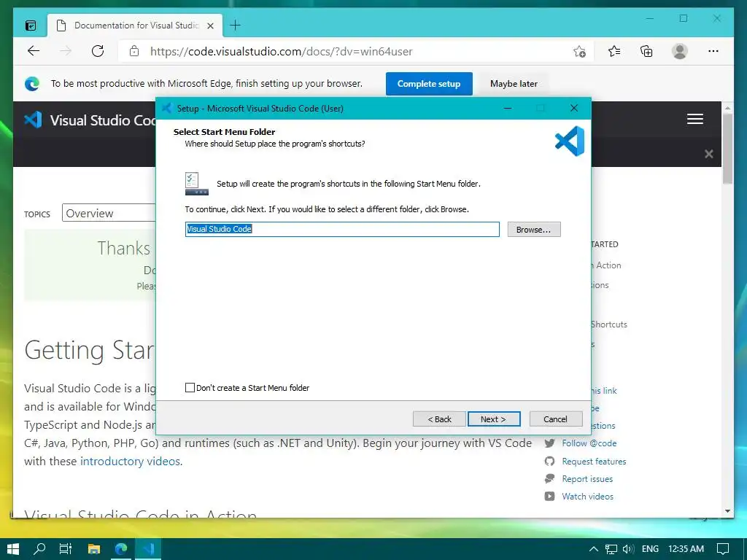747x560 pixels.
Task: Open Task View on the taskbar
Action: [x=66, y=549]
